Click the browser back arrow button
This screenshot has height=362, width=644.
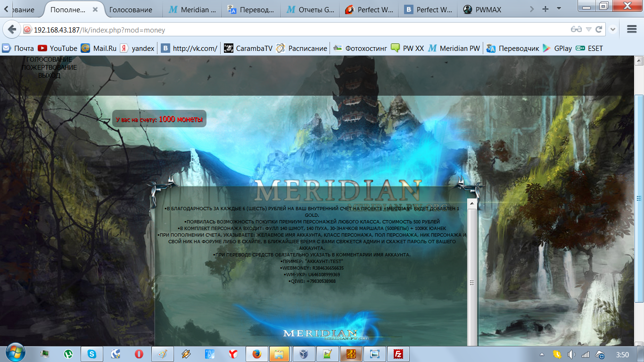coord(12,29)
